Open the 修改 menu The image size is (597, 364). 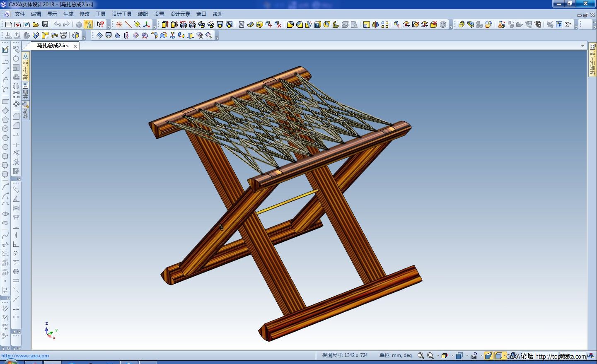(x=85, y=14)
